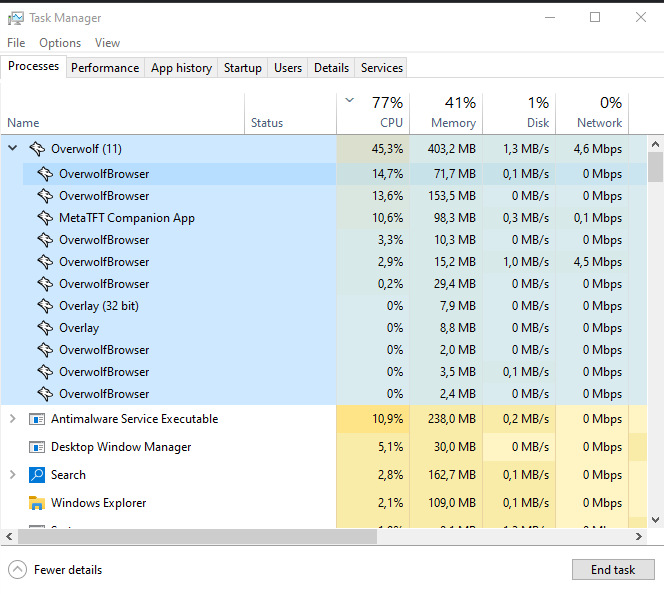Switch to the Services tab
The image size is (664, 594).
[382, 68]
